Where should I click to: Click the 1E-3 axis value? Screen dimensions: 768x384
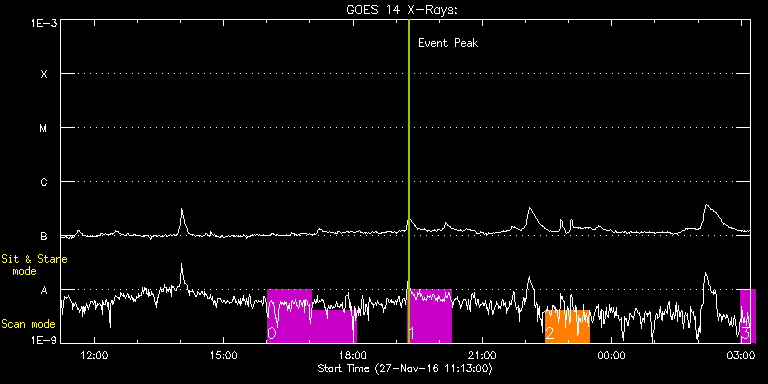point(44,24)
